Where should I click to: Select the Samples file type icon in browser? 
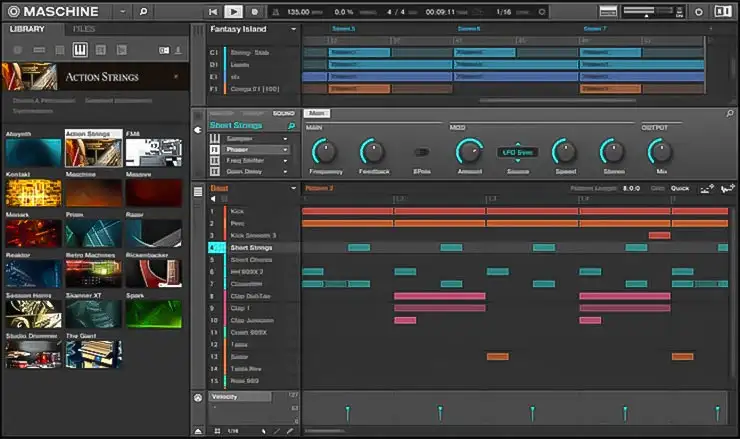coord(122,50)
